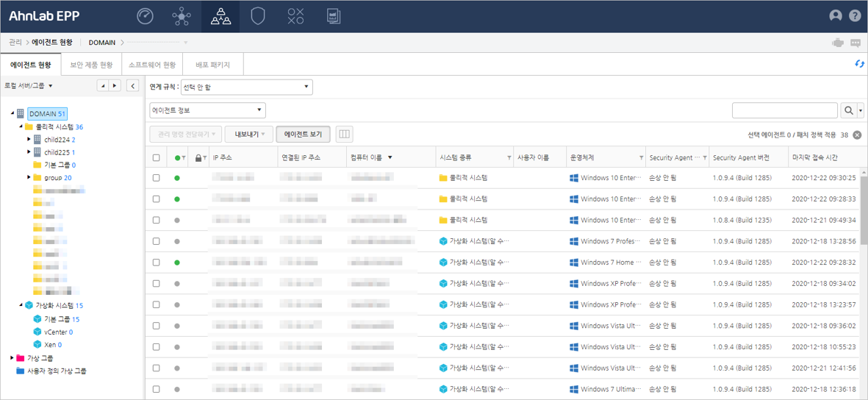868x400 pixels.
Task: Open the 연계 규칙 dropdown
Action: pyautogui.click(x=246, y=87)
